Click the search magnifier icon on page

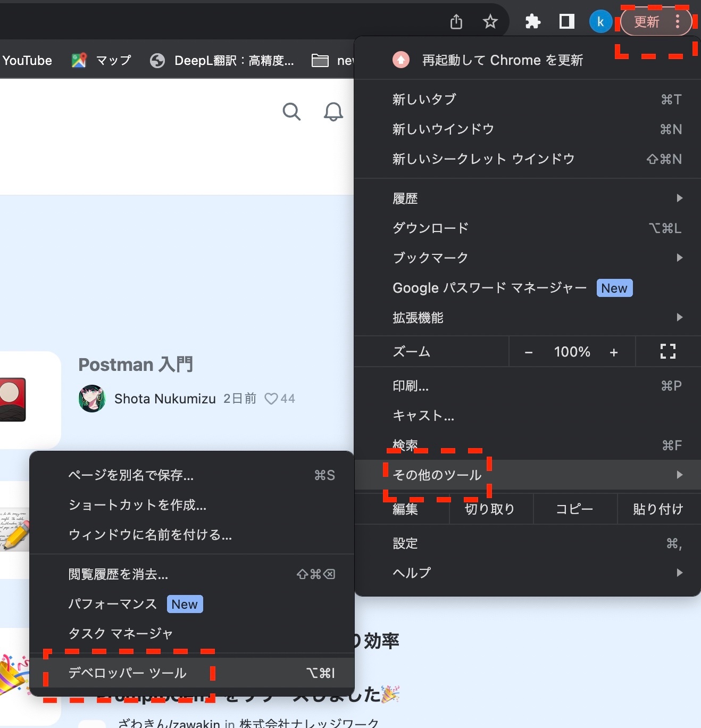pyautogui.click(x=291, y=112)
